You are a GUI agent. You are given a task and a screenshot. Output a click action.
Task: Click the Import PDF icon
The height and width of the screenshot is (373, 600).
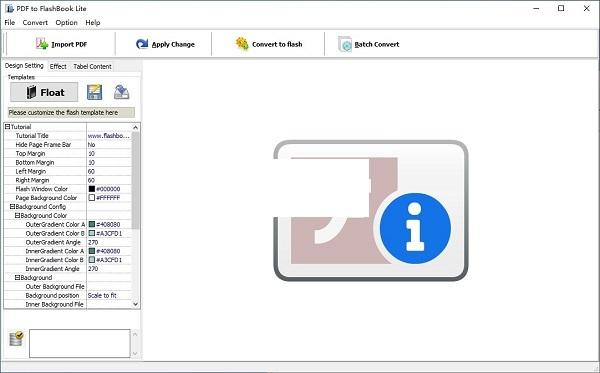pos(42,44)
